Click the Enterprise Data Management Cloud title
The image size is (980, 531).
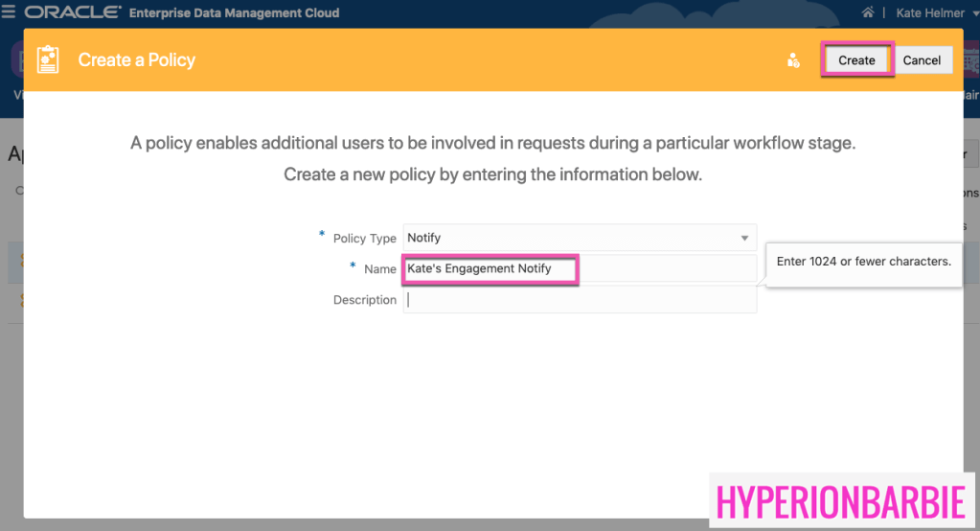coord(235,12)
